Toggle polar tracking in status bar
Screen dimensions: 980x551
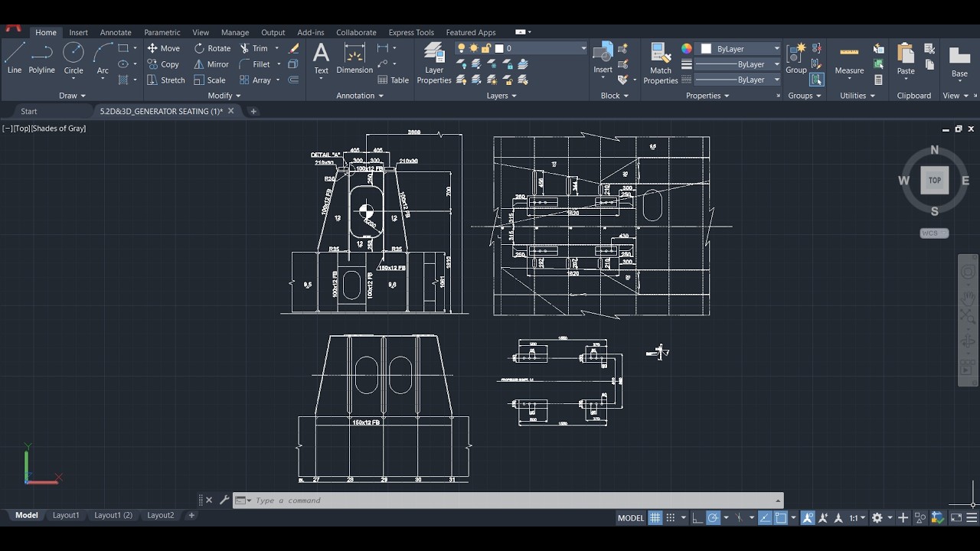pyautogui.click(x=713, y=518)
